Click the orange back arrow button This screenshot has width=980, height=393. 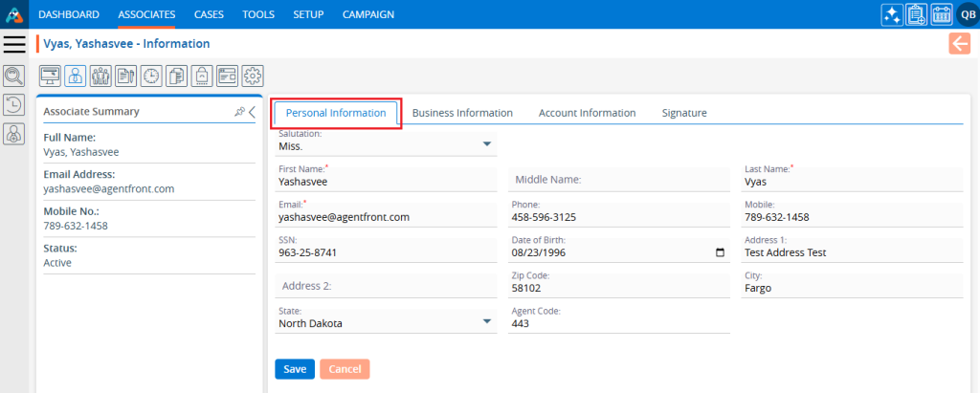(x=959, y=44)
